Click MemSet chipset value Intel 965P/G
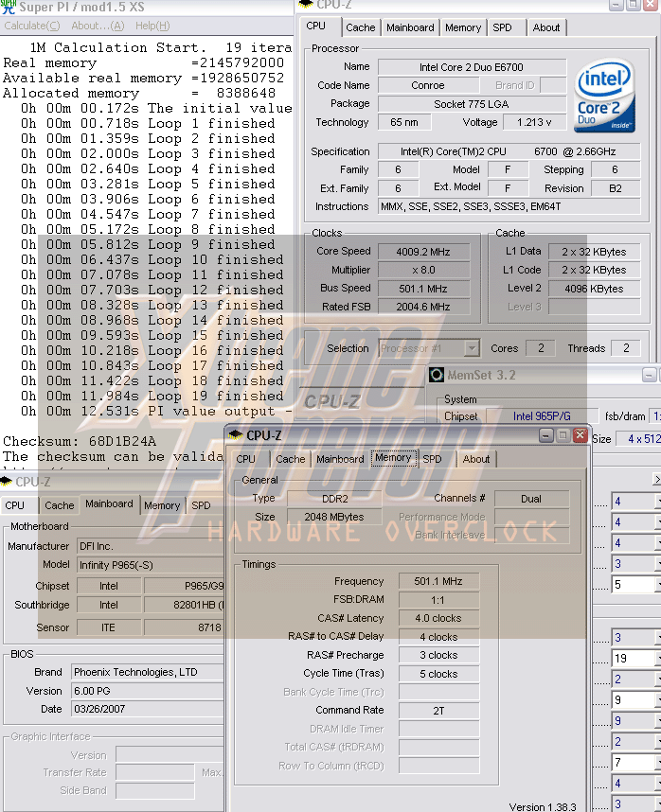This screenshot has width=661, height=812. 542,416
